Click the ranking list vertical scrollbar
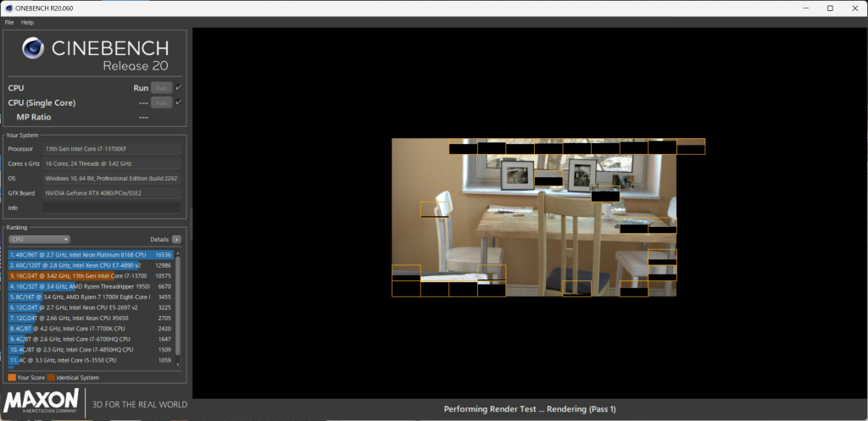The width and height of the screenshot is (868, 421). coord(178,307)
